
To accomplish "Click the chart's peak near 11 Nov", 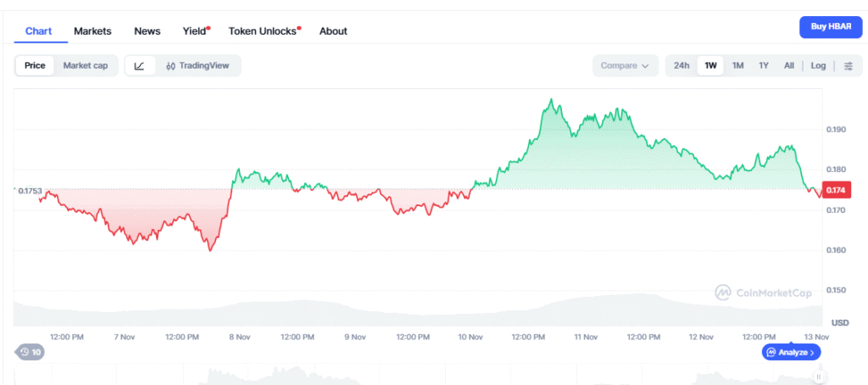I will point(553,100).
